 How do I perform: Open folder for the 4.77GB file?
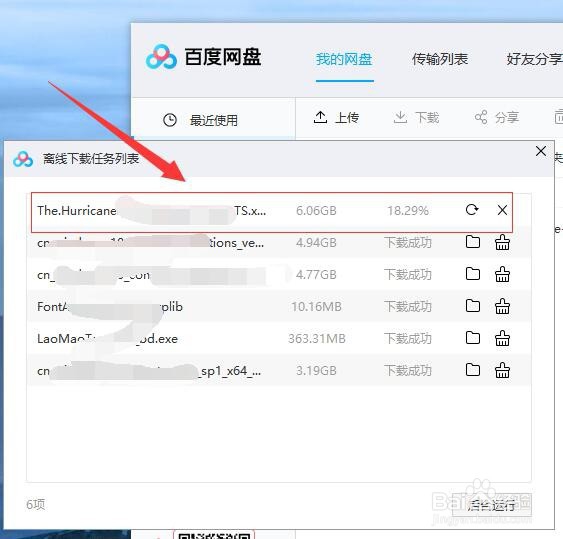pos(473,274)
